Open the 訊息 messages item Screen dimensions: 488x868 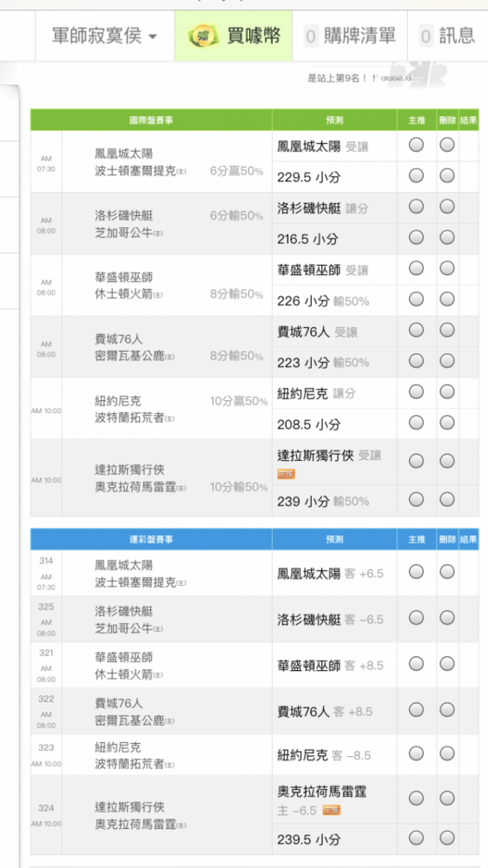pyautogui.click(x=448, y=36)
